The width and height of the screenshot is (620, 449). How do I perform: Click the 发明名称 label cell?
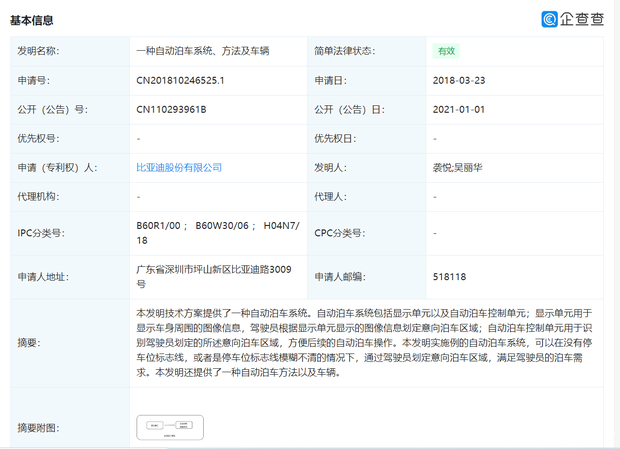coord(38,51)
